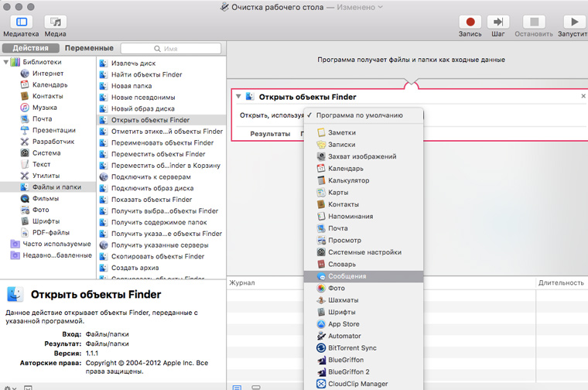The width and height of the screenshot is (588, 390).
Task: Select the Контакты library category
Action: (x=48, y=96)
